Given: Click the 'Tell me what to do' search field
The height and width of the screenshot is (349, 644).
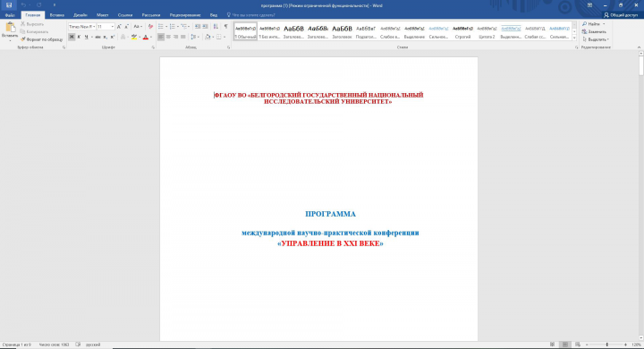Looking at the screenshot, I should (x=251, y=15).
